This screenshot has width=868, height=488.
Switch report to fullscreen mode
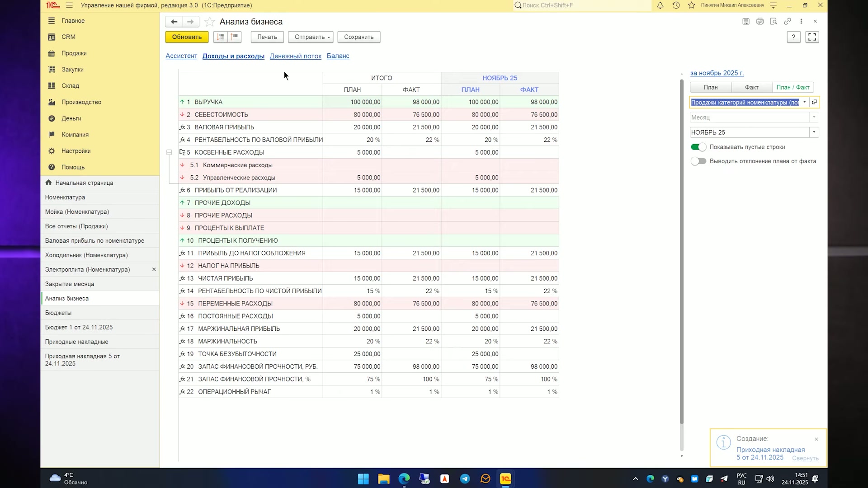[x=812, y=37]
